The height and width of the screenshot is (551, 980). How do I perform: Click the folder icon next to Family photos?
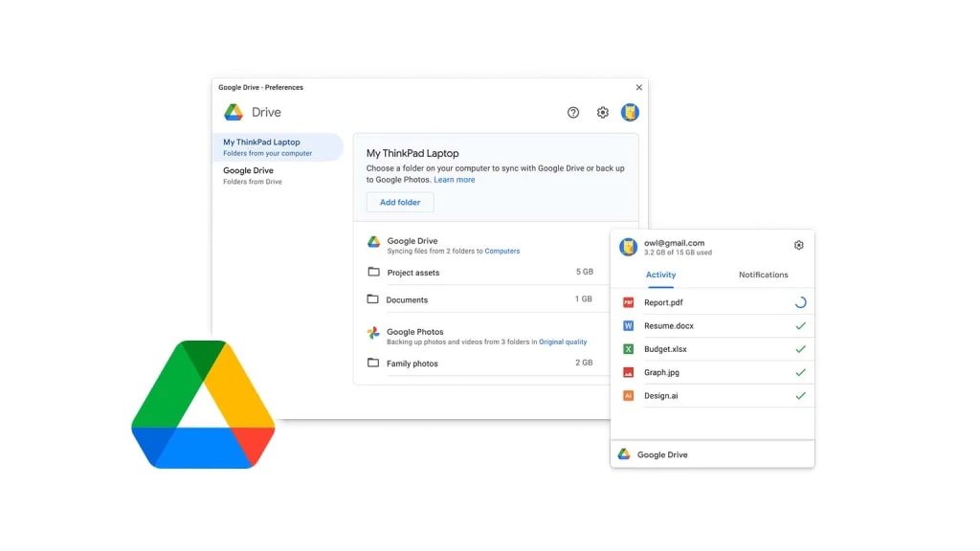pos(373,364)
